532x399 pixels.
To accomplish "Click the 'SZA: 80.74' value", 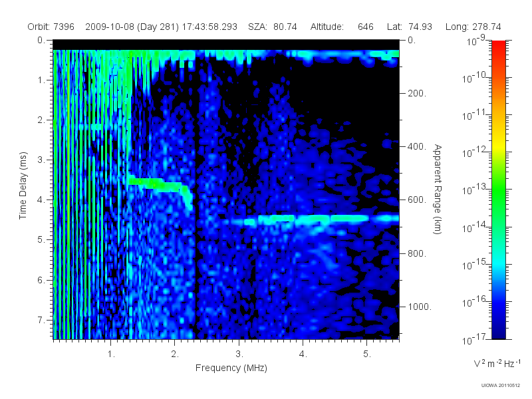I will tap(273, 27).
